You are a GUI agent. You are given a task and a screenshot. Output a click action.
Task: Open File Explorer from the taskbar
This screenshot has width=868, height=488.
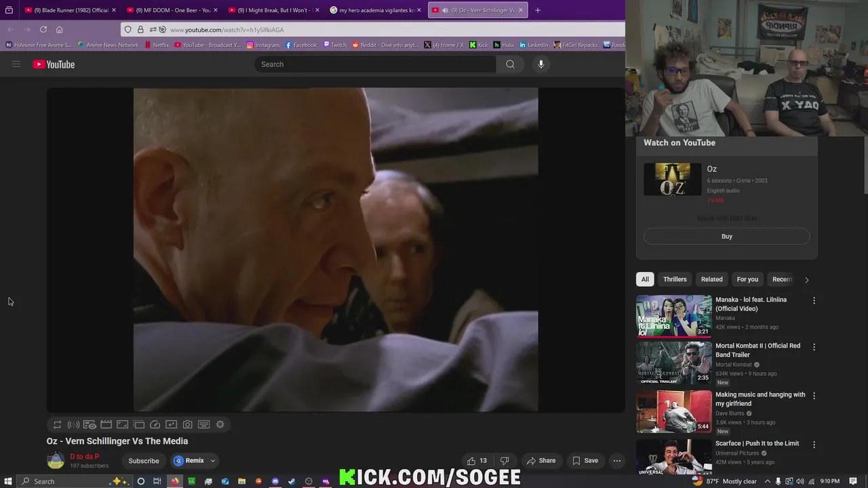(241, 481)
